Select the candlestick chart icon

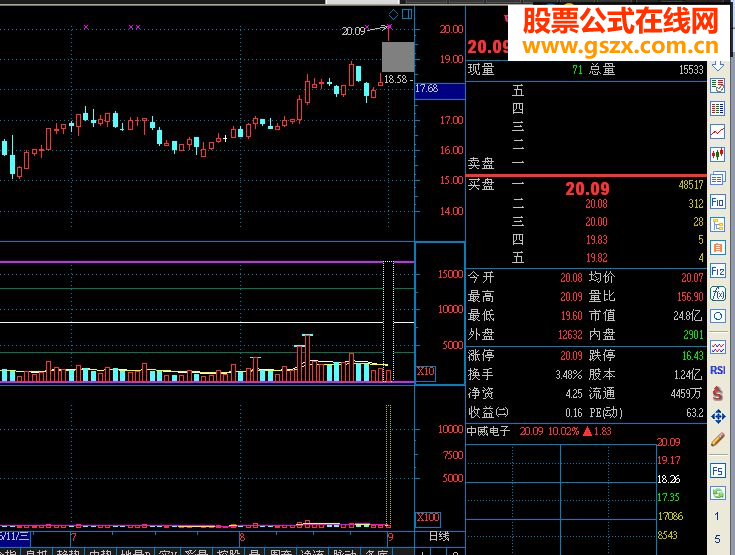(718, 154)
